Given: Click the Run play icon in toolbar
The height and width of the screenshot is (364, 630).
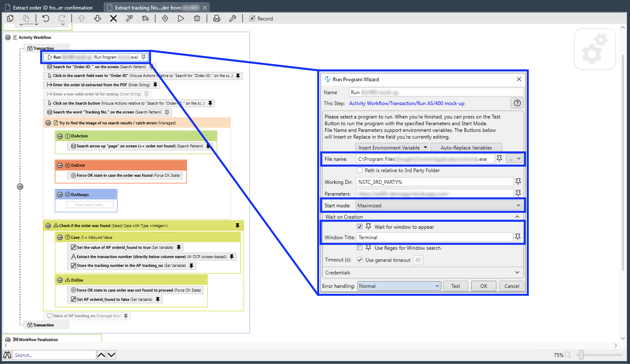Looking at the screenshot, I should 181,18.
